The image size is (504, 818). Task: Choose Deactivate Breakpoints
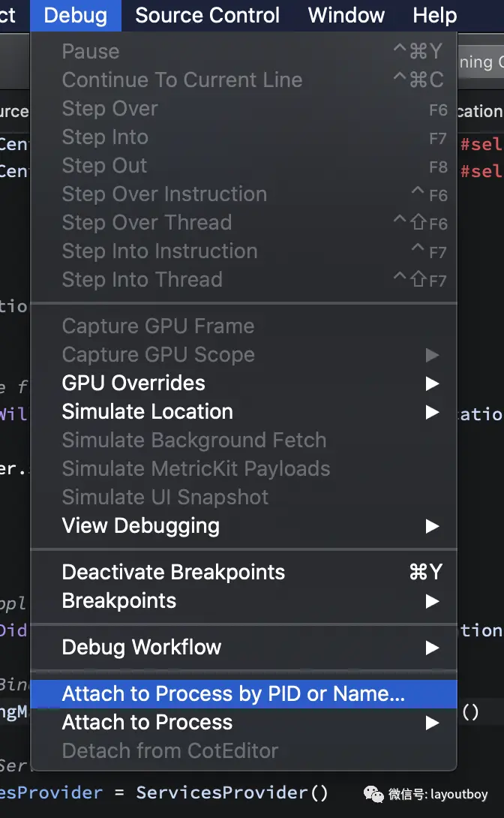coord(173,573)
